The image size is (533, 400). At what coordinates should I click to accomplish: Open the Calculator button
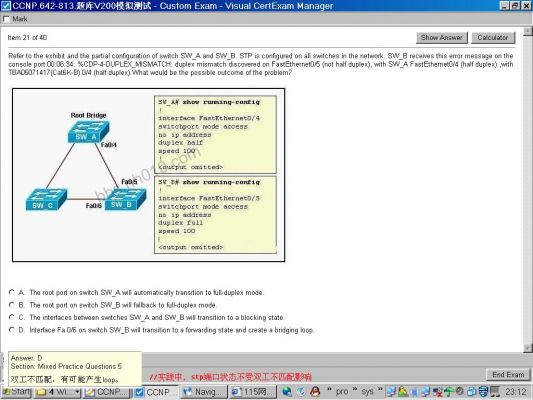click(493, 38)
